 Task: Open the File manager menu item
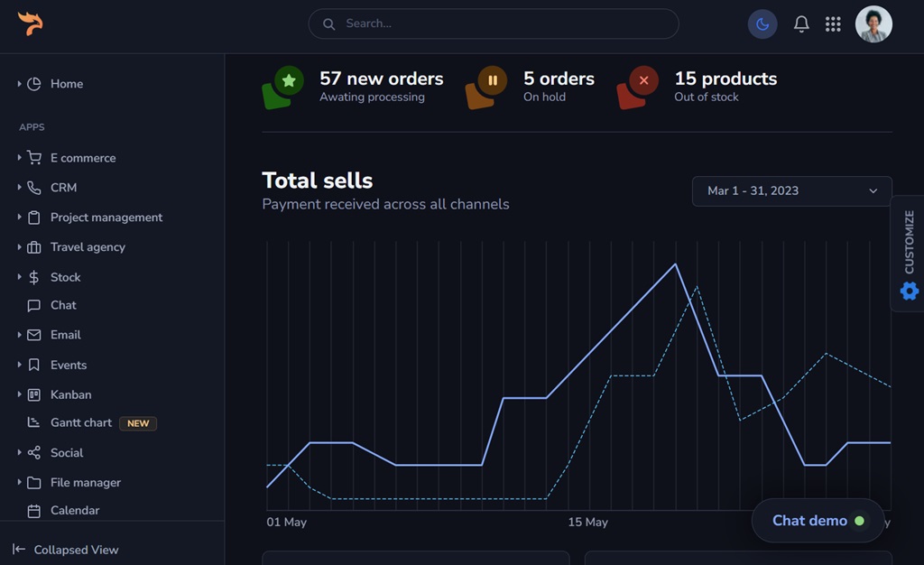pos(85,483)
